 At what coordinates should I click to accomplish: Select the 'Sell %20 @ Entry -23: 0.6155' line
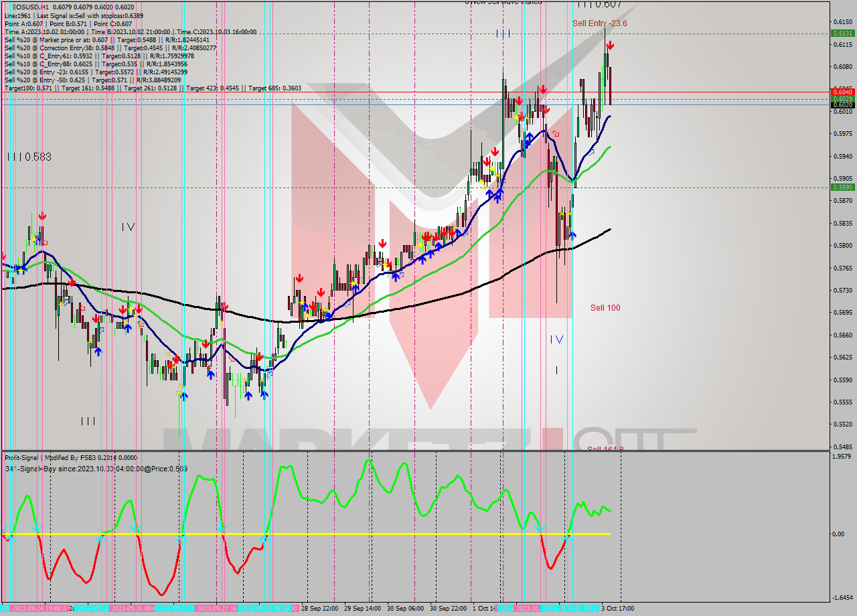click(96, 72)
